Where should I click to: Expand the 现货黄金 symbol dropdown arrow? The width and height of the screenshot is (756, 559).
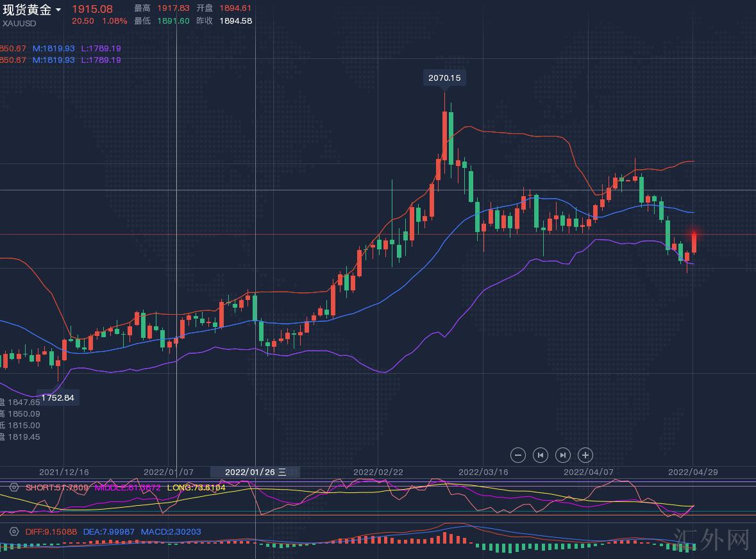59,10
